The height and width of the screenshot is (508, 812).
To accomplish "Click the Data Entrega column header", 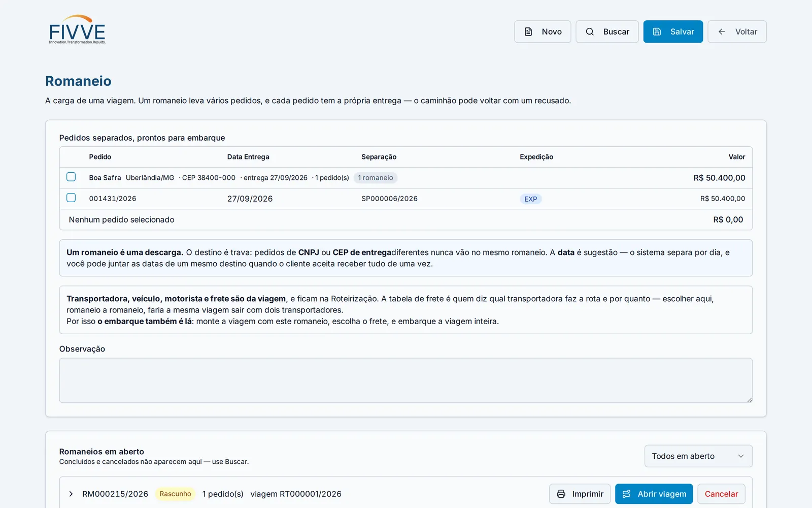I will [248, 157].
